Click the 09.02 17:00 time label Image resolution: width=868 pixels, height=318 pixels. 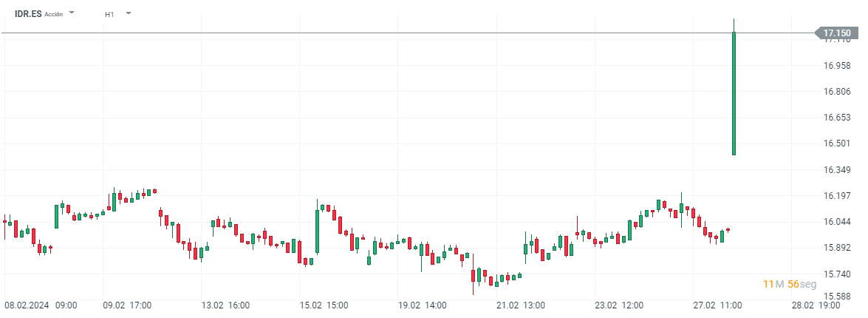127,305
